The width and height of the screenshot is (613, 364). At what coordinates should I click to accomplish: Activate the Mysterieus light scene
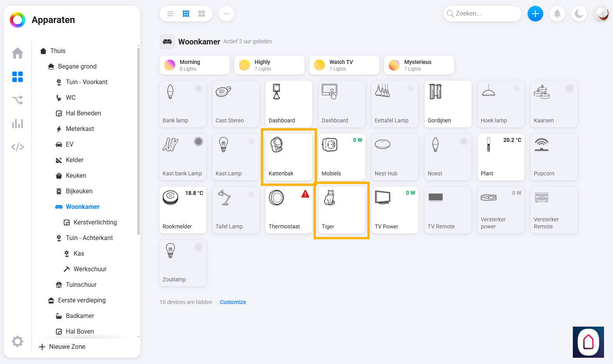pos(419,65)
